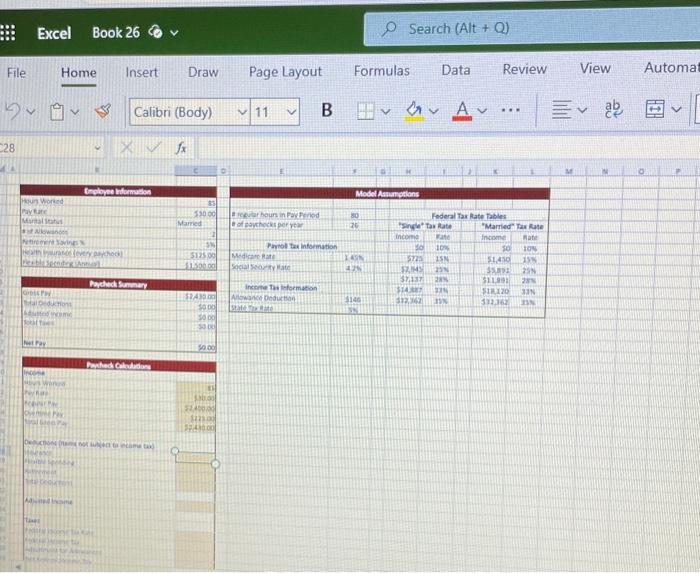Open the Draw tab

tap(203, 71)
